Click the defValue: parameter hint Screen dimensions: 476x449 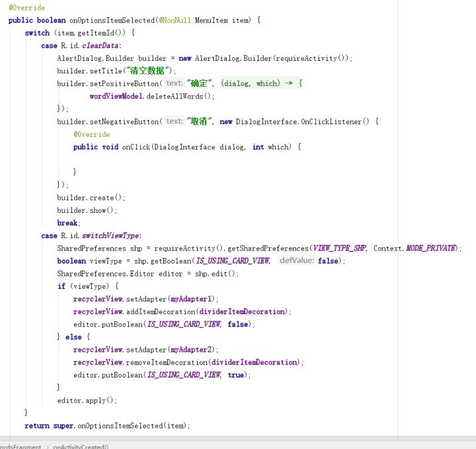pyautogui.click(x=297, y=261)
